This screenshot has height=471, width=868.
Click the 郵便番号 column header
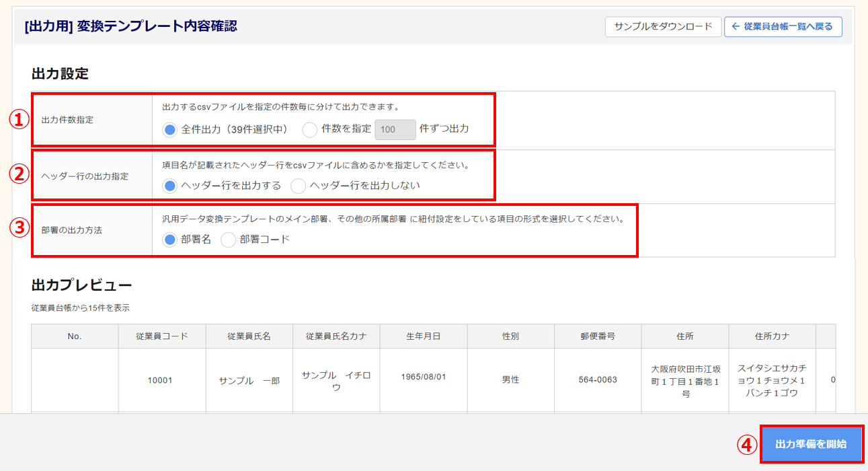click(x=598, y=336)
